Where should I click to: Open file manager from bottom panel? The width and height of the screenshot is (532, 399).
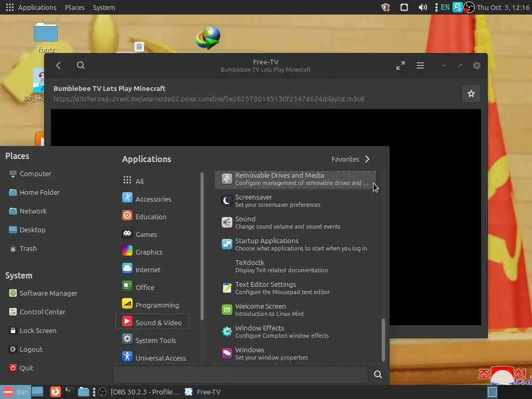(x=83, y=392)
